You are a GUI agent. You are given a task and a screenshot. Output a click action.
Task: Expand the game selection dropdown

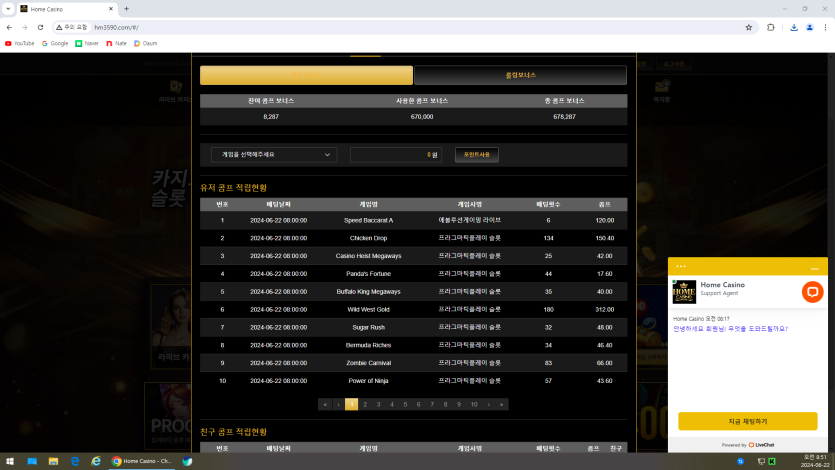[x=274, y=154]
